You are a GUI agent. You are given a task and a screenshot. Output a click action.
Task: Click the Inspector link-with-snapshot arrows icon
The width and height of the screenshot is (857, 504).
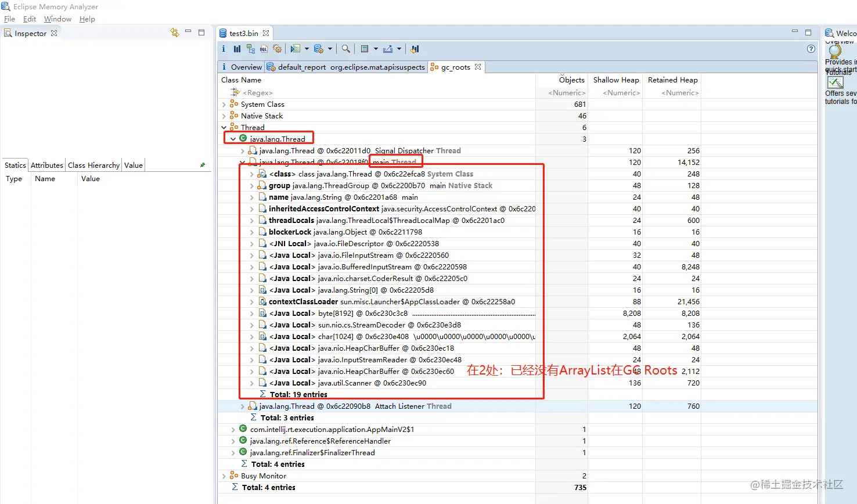pos(175,33)
